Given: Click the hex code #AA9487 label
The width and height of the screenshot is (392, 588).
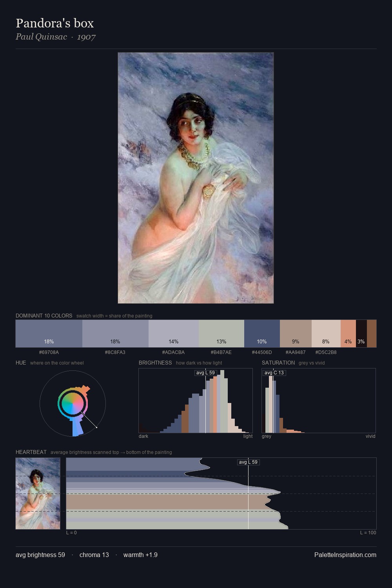Looking at the screenshot, I should point(296,352).
